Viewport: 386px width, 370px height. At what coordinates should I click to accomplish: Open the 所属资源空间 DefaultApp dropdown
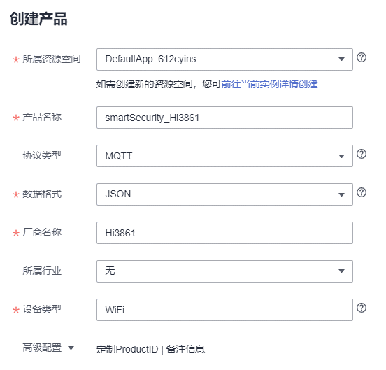[224, 59]
